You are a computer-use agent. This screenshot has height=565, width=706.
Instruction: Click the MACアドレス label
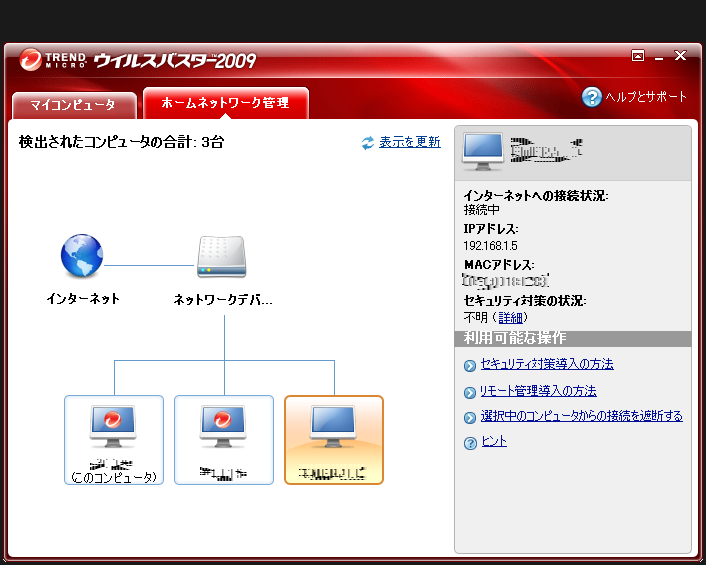tap(499, 265)
